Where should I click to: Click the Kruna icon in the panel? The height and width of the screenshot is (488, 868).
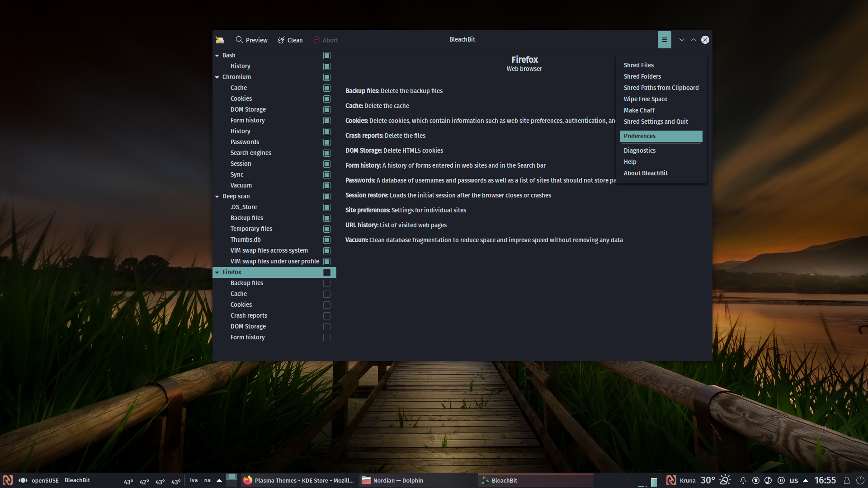[x=671, y=480]
